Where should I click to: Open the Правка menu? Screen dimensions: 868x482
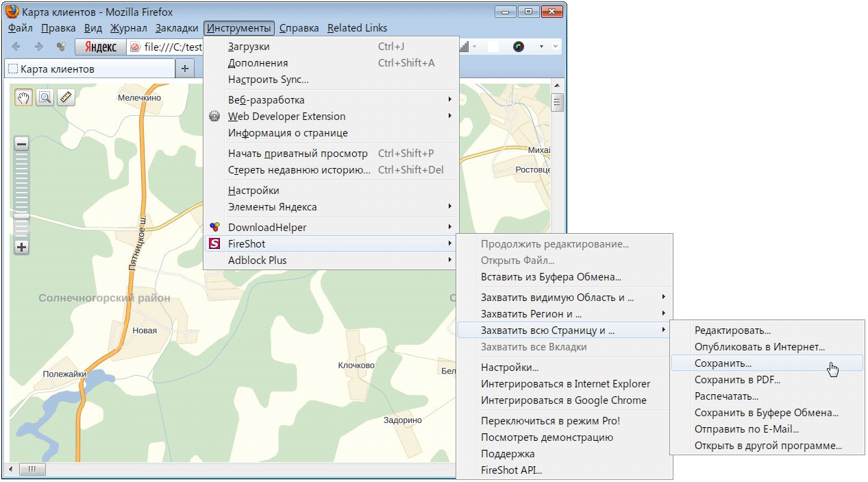pos(58,28)
